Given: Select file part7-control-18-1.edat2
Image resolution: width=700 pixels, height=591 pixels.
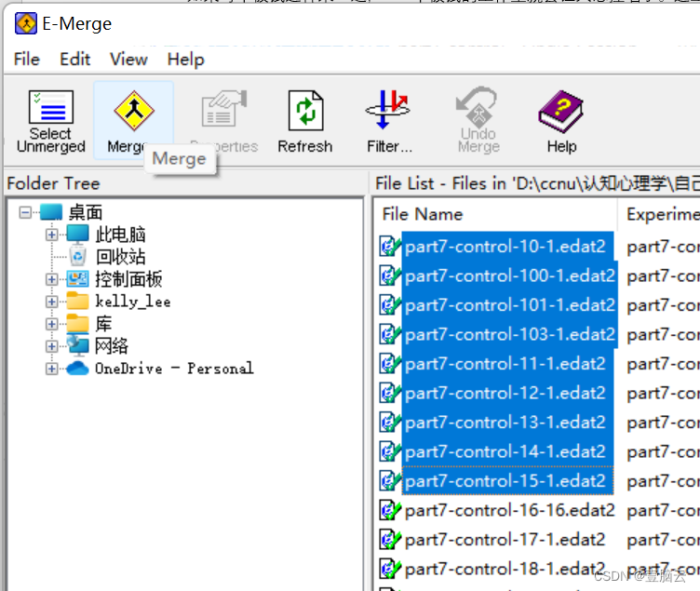Looking at the screenshot, I should [x=505, y=569].
